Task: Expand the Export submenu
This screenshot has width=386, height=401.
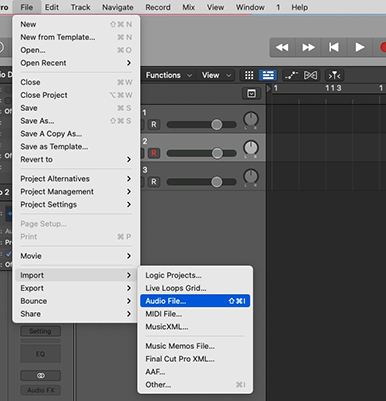Action: [x=76, y=288]
